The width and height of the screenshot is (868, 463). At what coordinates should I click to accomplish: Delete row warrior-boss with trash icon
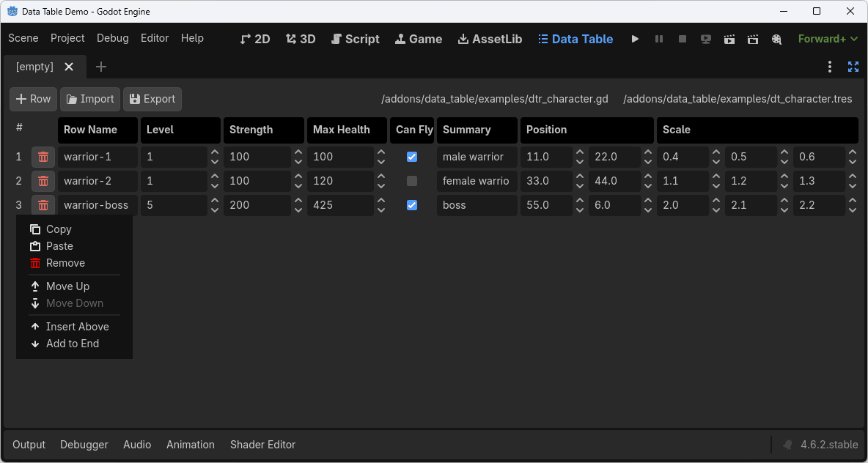[43, 205]
